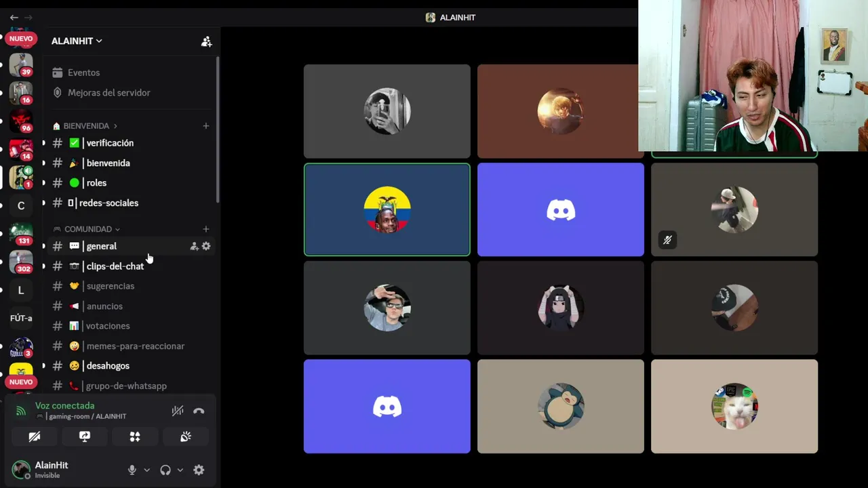Deafen audio with the headphones icon
The width and height of the screenshot is (868, 488).
coord(165,470)
